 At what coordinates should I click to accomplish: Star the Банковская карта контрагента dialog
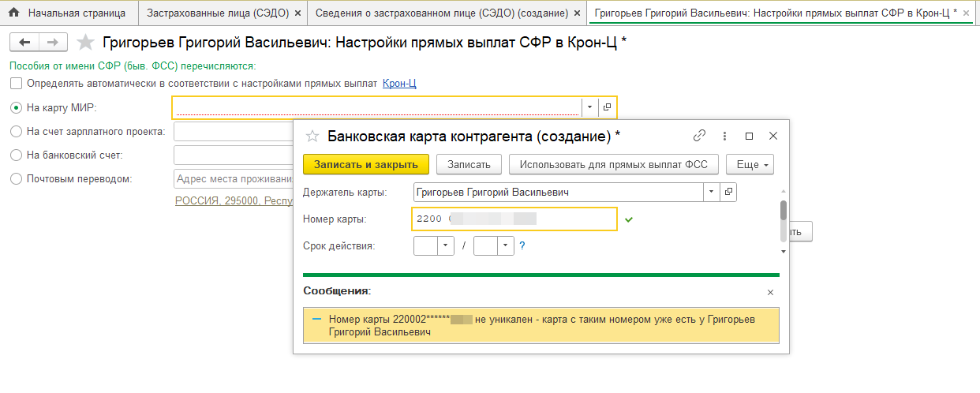click(x=312, y=136)
